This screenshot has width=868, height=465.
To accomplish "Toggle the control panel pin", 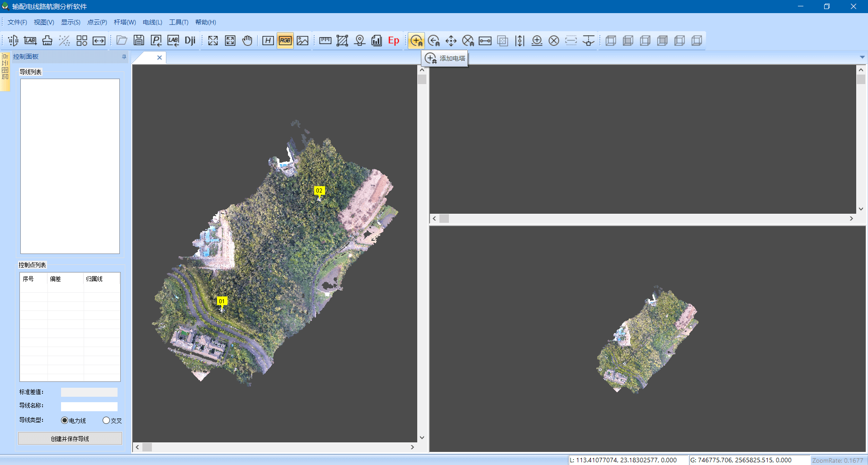I will pyautogui.click(x=124, y=57).
